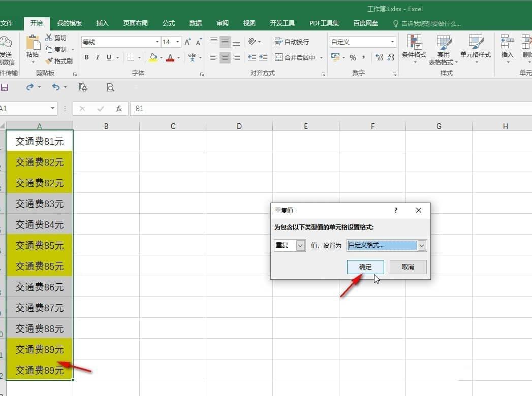The height and width of the screenshot is (396, 532).
Task: Click the fill color bucket swatch
Action: click(x=153, y=58)
